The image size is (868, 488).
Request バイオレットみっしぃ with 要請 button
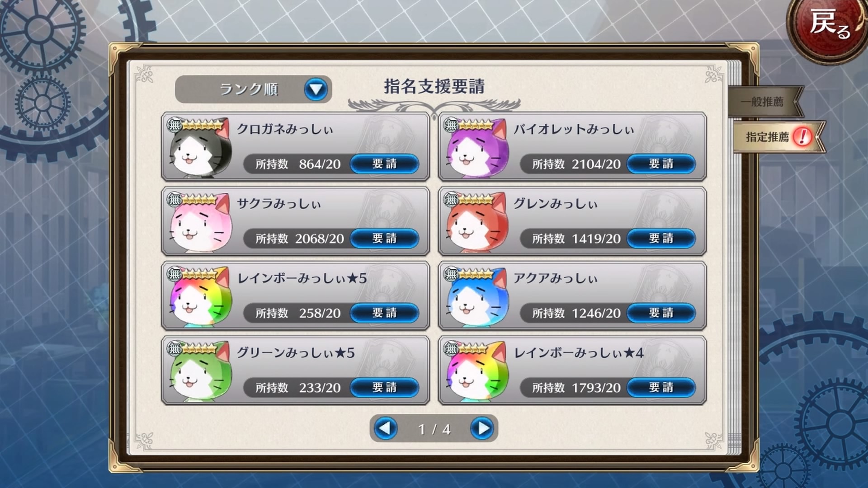pyautogui.click(x=661, y=164)
